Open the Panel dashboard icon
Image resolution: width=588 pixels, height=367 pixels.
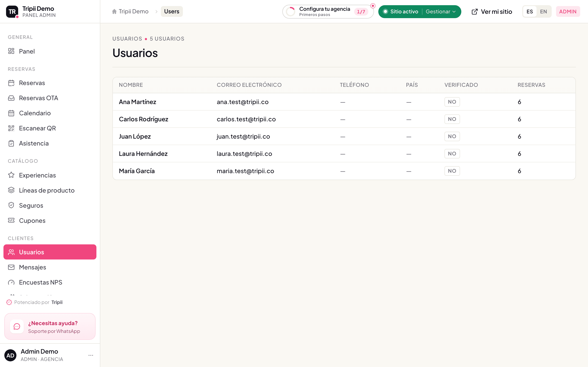pos(11,51)
